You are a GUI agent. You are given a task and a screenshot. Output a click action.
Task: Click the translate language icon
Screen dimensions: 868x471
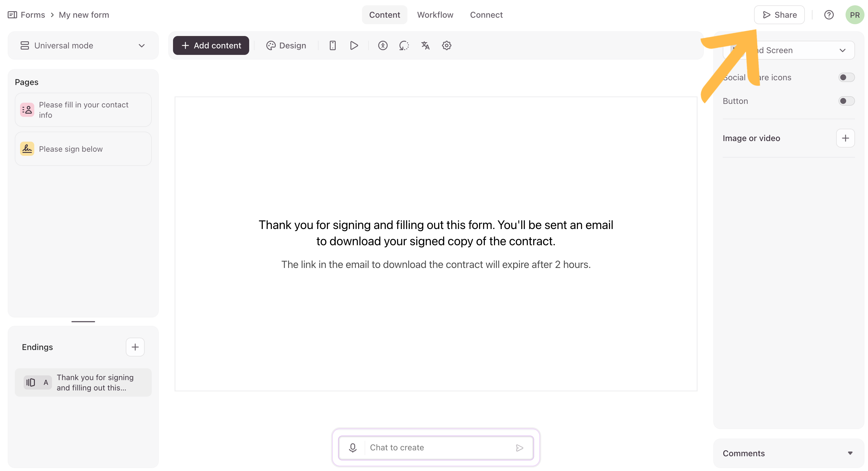tap(425, 45)
